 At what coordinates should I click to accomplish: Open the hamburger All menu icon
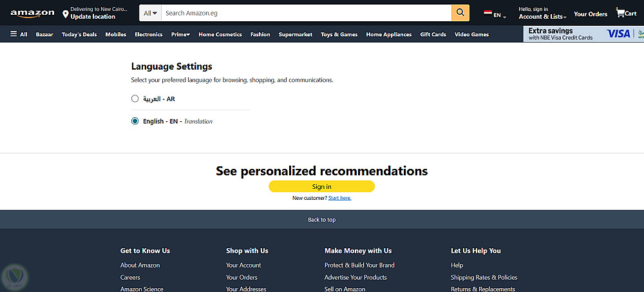pos(14,34)
